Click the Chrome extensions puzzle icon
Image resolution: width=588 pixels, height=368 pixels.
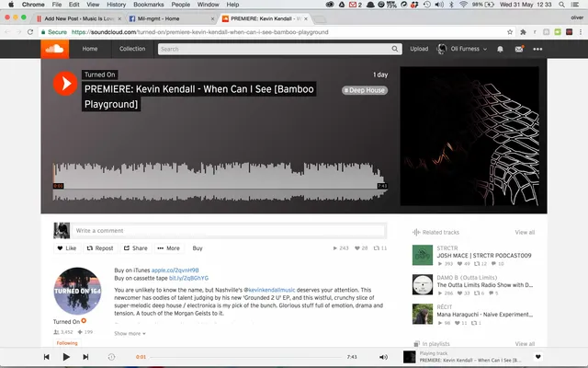pyautogui.click(x=523, y=32)
